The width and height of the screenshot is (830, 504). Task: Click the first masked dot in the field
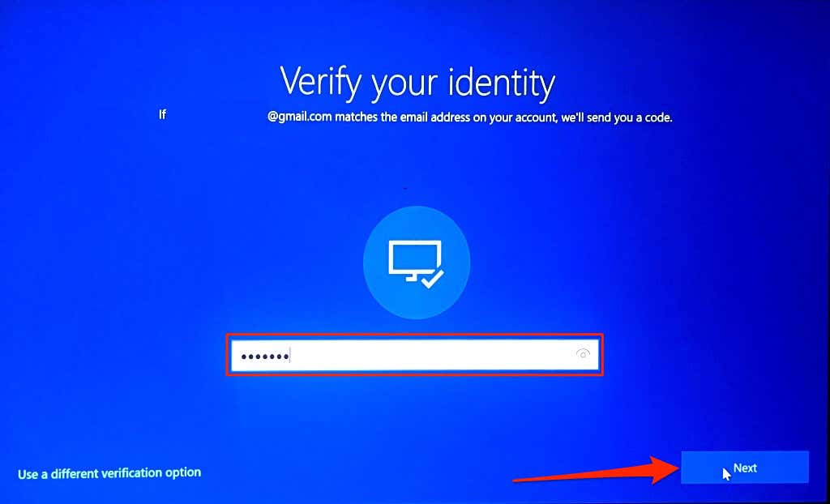point(244,357)
